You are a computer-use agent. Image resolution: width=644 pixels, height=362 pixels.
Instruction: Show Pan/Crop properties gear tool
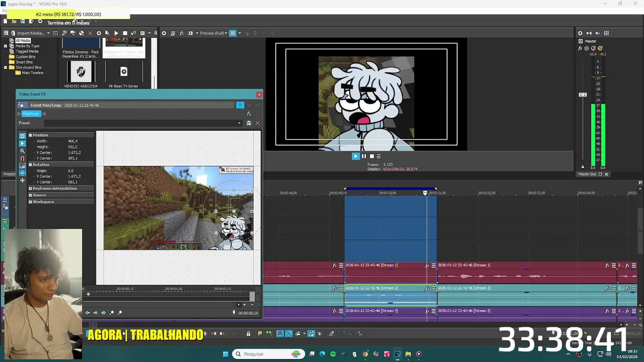(22, 136)
